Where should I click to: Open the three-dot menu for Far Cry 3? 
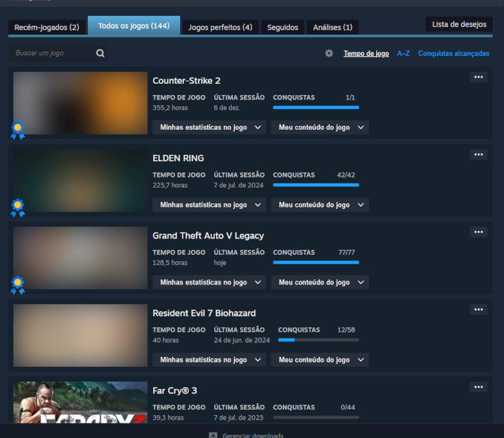click(x=478, y=387)
